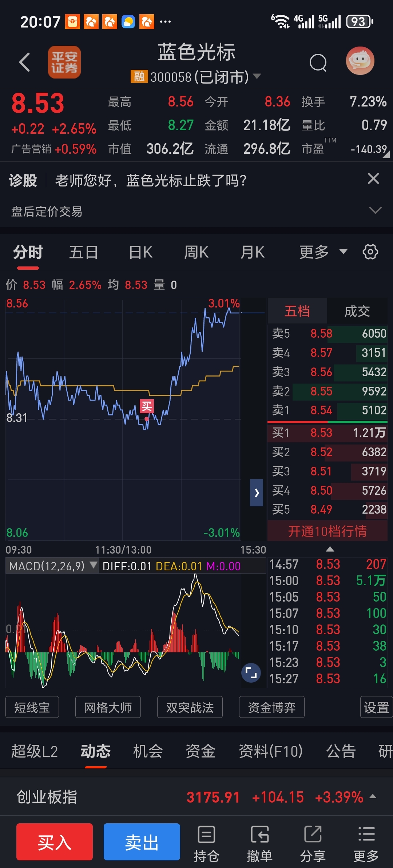The width and height of the screenshot is (393, 868).
Task: Tap the 分享 share icon
Action: click(x=313, y=844)
